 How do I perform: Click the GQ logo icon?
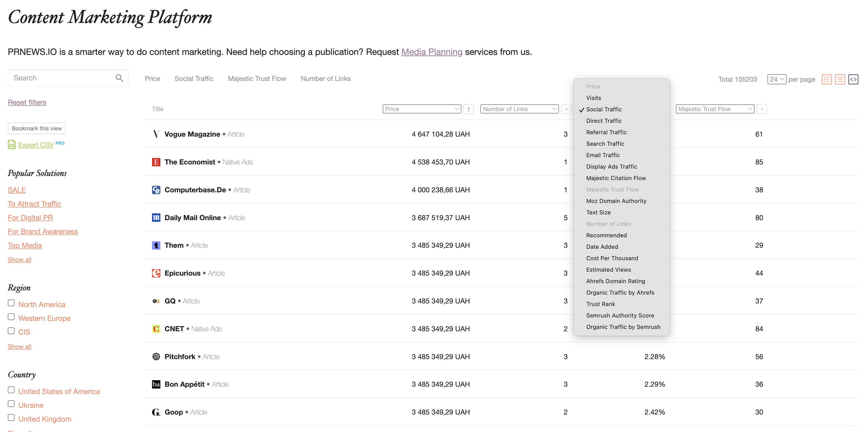point(156,301)
